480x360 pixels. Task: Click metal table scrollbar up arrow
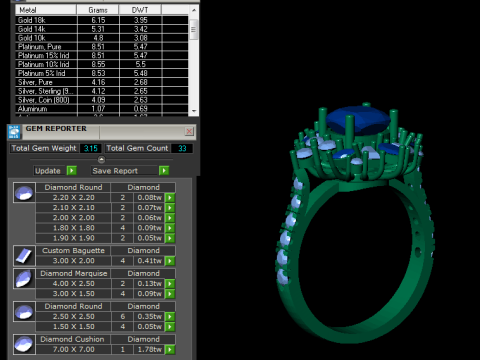[x=194, y=10]
